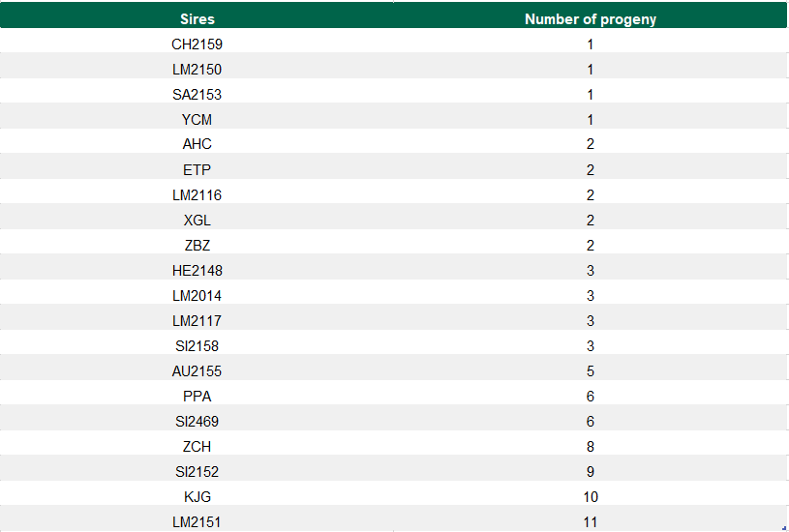Select the LM2150 sire cell

click(x=197, y=70)
